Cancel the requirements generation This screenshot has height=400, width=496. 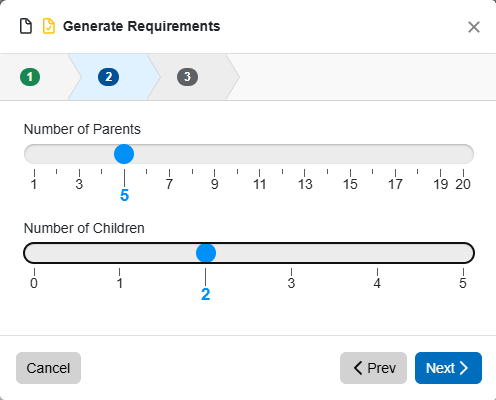[x=48, y=368]
